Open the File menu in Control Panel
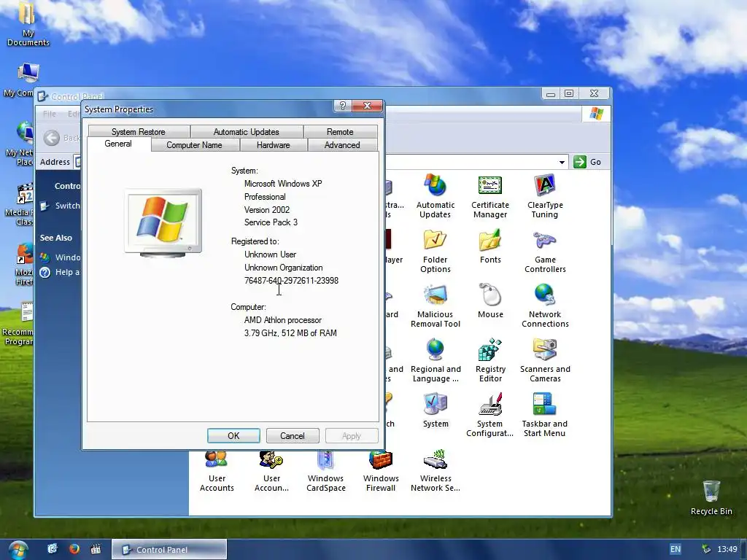Screen dimensions: 747x560 pyautogui.click(x=50, y=114)
